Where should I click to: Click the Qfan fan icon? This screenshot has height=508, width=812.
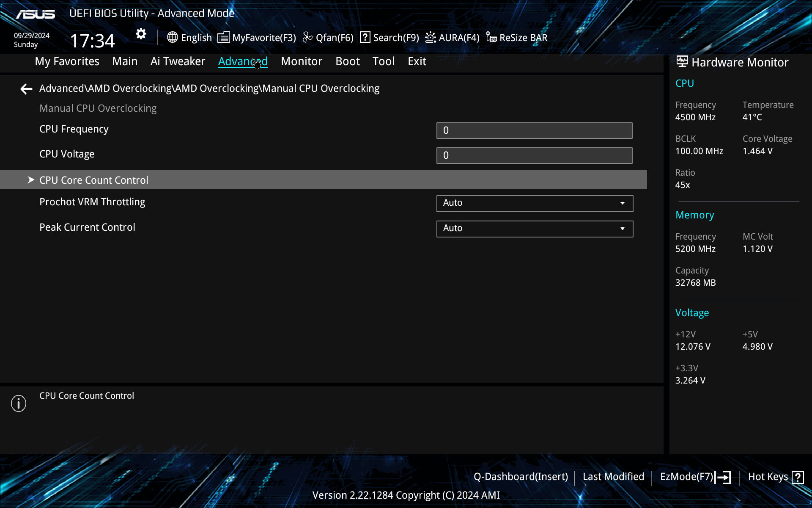[x=307, y=37]
